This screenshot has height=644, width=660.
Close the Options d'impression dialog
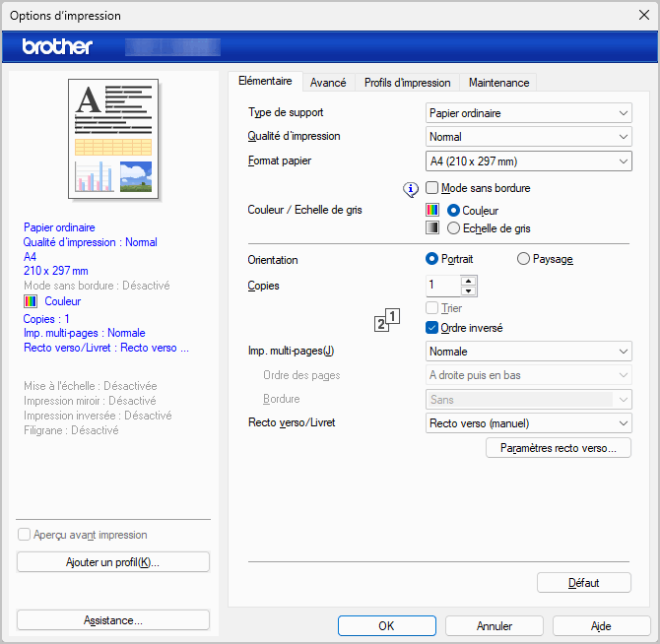click(644, 15)
